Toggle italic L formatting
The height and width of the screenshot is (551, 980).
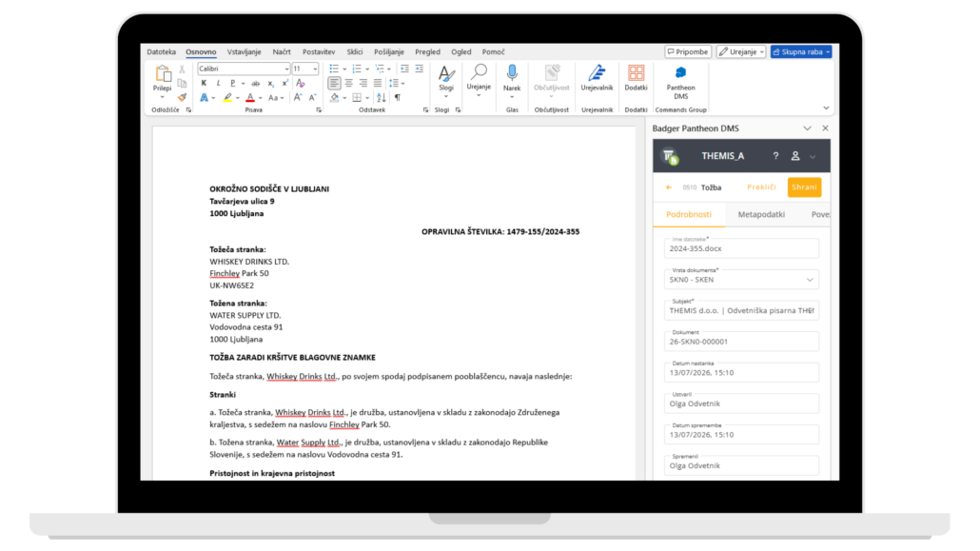pyautogui.click(x=218, y=83)
